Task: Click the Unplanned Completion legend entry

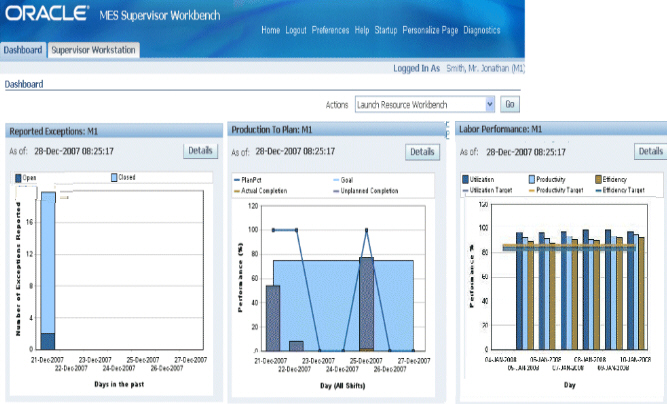Action: 366,191
